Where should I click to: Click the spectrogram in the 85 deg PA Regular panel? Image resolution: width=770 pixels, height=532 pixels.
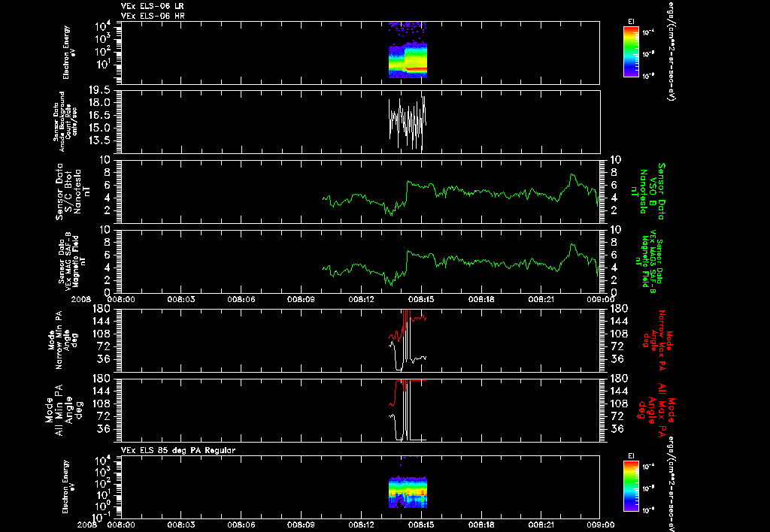[x=408, y=491]
